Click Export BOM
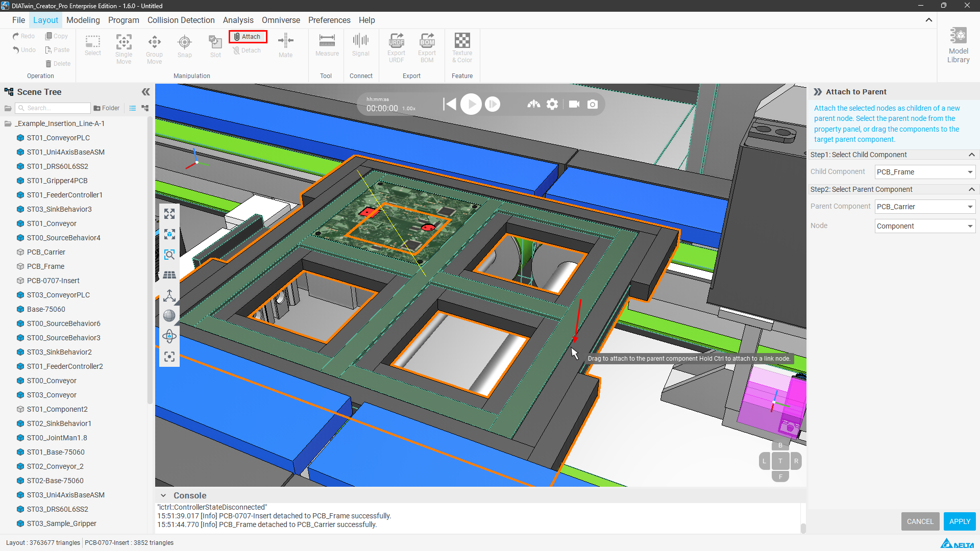Screen dimensions: 980x551 coord(427,48)
